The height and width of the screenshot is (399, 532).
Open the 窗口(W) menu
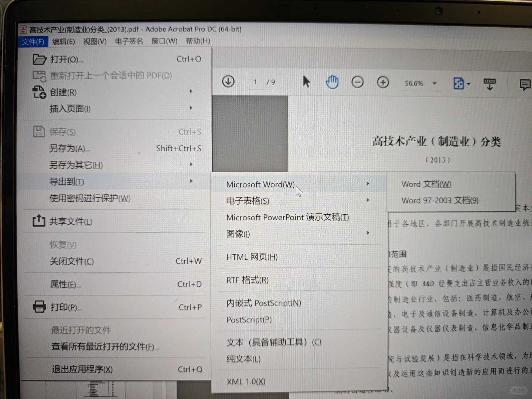164,41
